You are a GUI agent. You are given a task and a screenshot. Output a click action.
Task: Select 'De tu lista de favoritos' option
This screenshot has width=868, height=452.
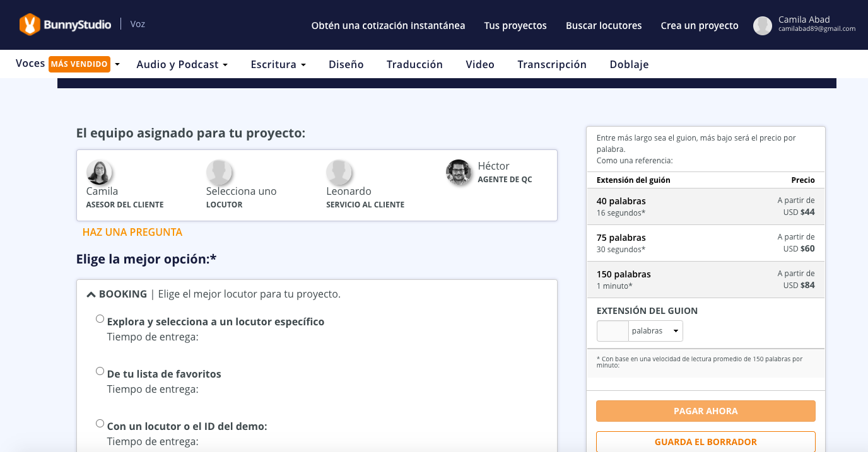click(x=100, y=371)
